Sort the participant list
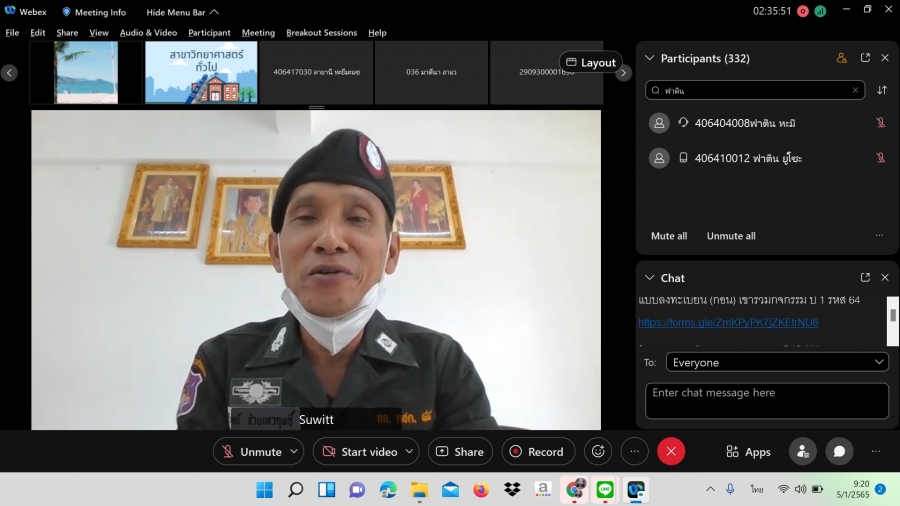Image resolution: width=900 pixels, height=506 pixels. pyautogui.click(x=882, y=90)
